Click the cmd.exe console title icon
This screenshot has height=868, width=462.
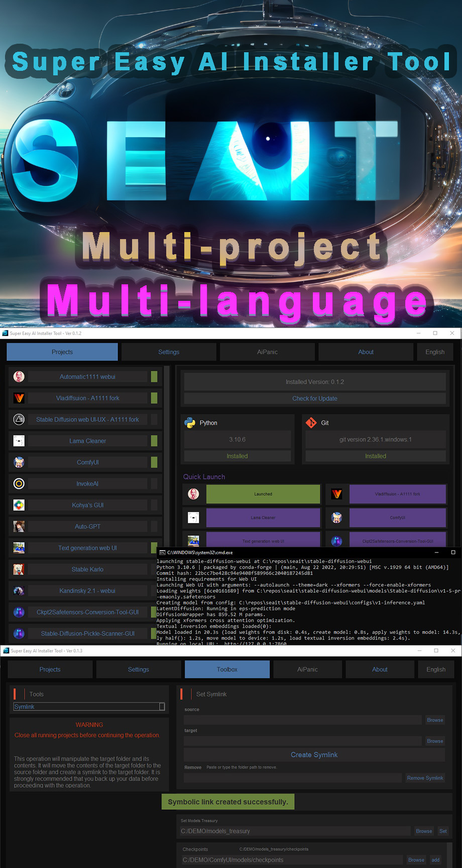point(162,552)
